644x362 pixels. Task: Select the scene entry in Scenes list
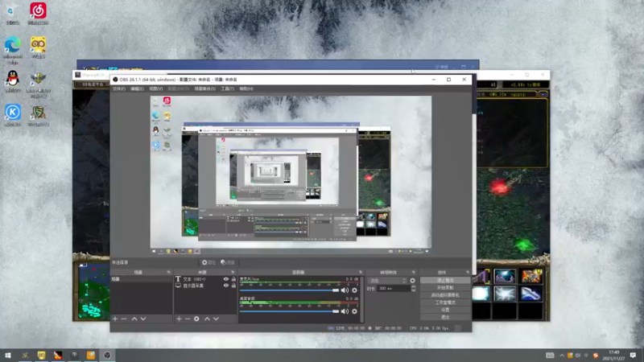point(141,279)
